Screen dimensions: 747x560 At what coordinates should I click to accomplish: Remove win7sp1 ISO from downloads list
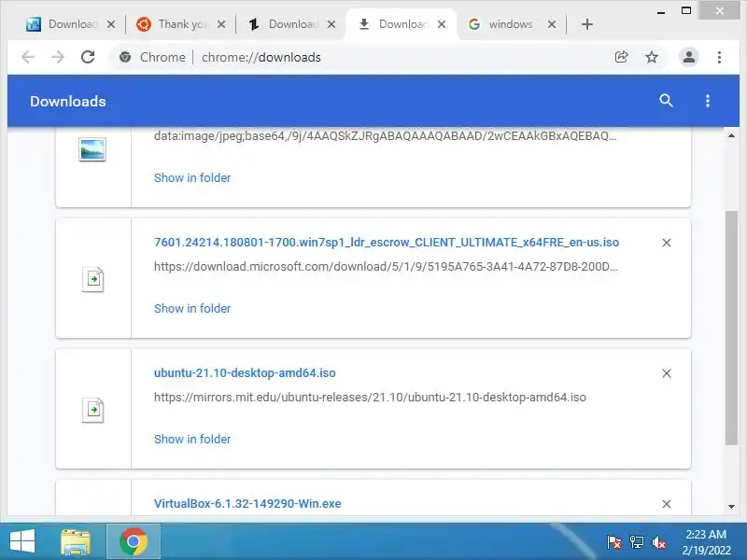667,243
